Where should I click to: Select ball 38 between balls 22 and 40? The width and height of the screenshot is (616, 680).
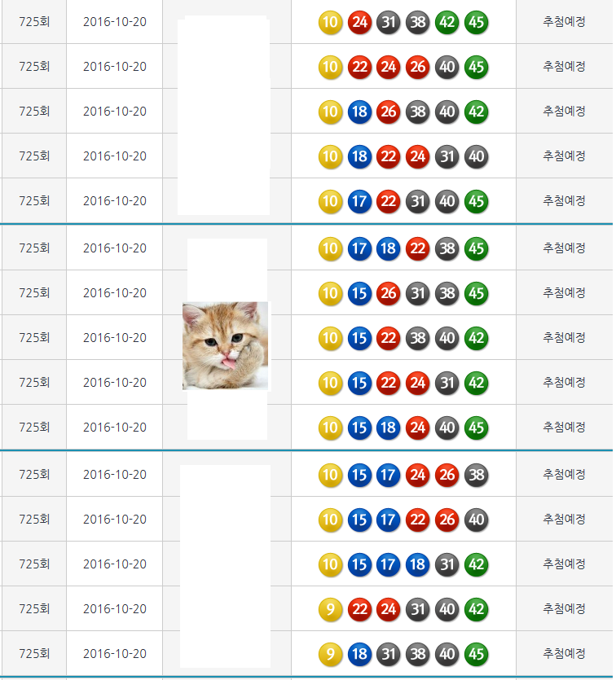point(418,338)
